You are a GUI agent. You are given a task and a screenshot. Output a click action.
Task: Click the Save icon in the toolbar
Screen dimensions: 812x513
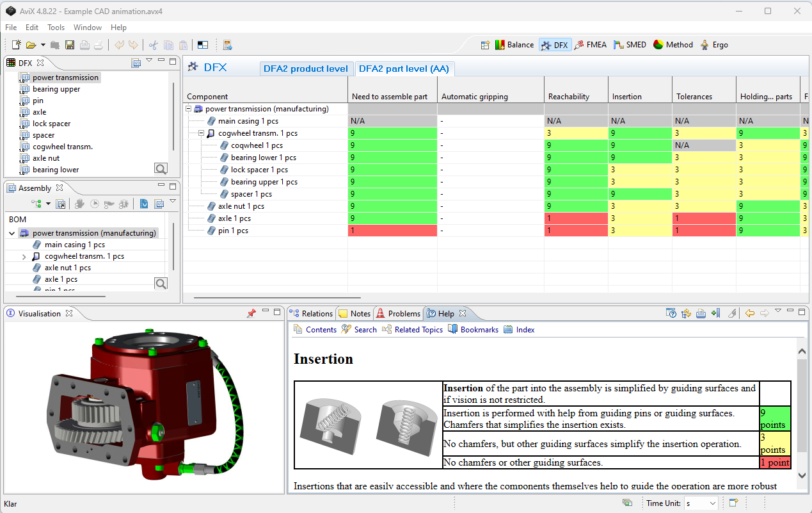point(70,45)
